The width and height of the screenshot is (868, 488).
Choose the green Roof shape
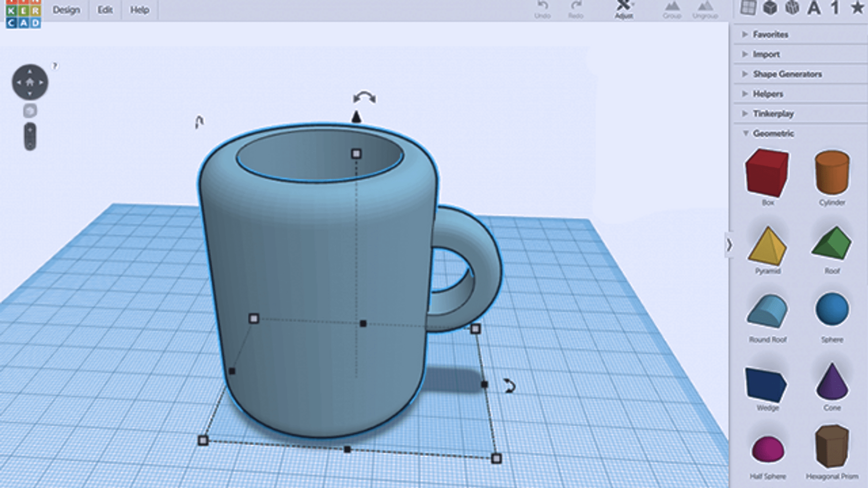click(x=832, y=244)
